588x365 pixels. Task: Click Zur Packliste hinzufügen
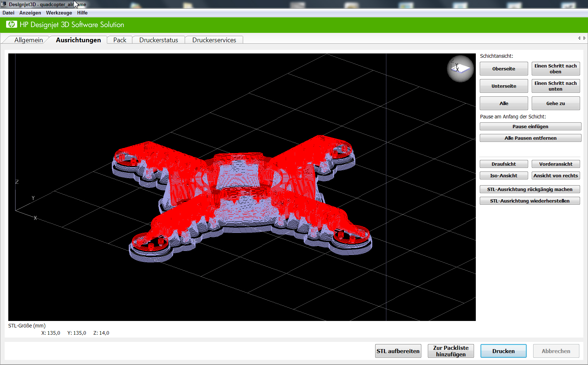pyautogui.click(x=451, y=351)
